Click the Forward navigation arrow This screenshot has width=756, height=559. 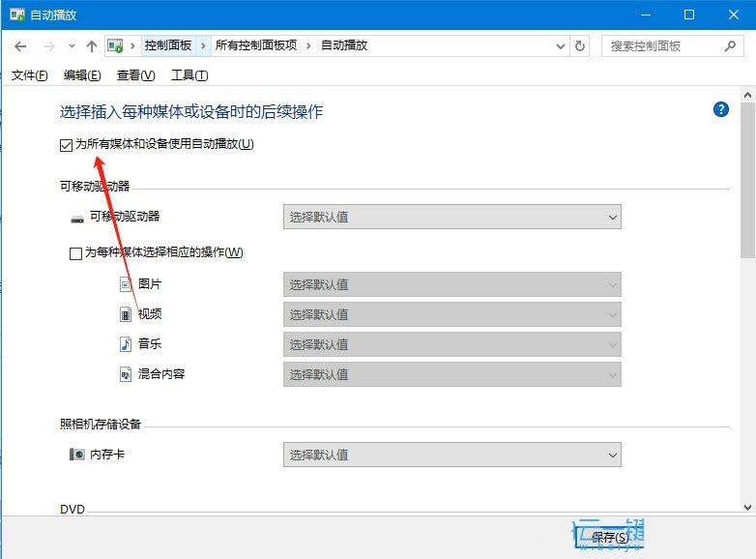coord(49,46)
